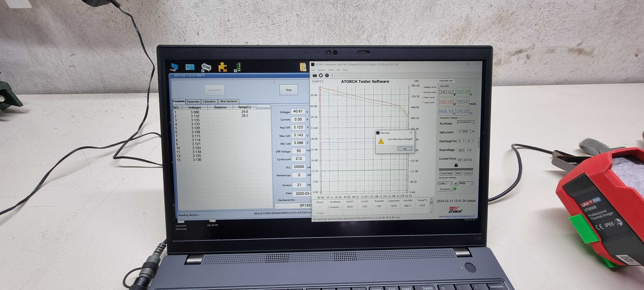Click Balance column header
Screen dimensions: 644x290
click(220, 107)
